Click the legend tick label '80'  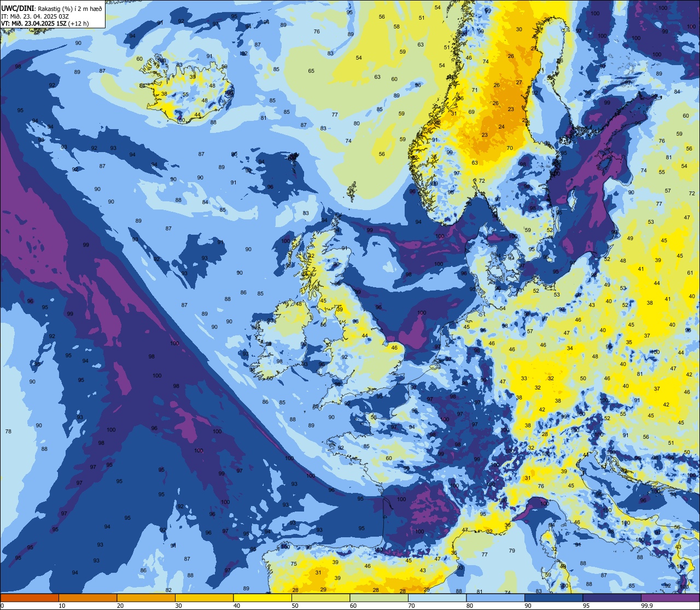470,606
